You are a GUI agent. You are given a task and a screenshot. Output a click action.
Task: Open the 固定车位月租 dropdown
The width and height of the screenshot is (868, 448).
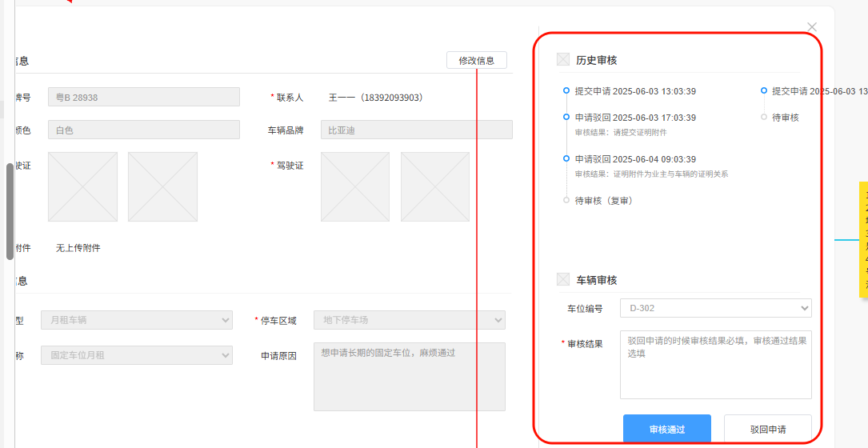click(x=136, y=355)
